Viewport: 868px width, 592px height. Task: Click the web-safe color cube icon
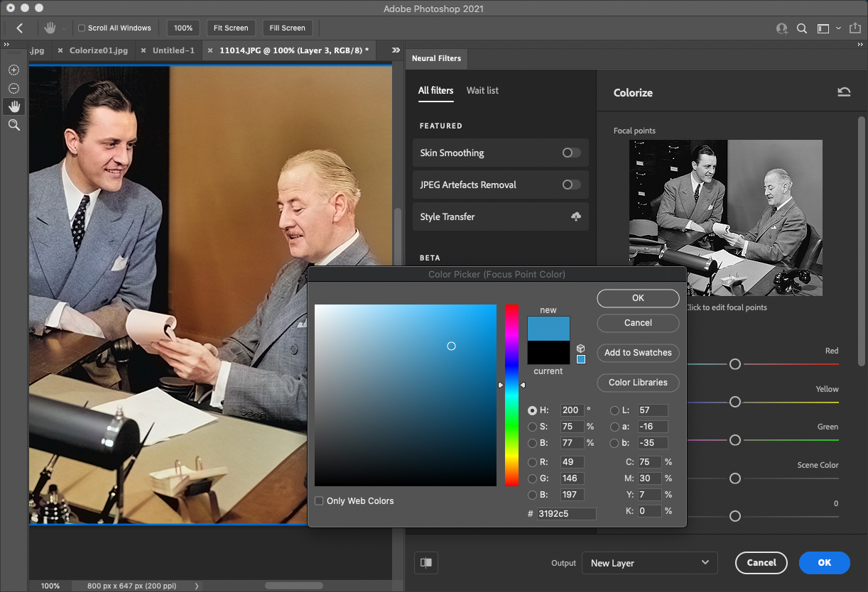pos(580,349)
